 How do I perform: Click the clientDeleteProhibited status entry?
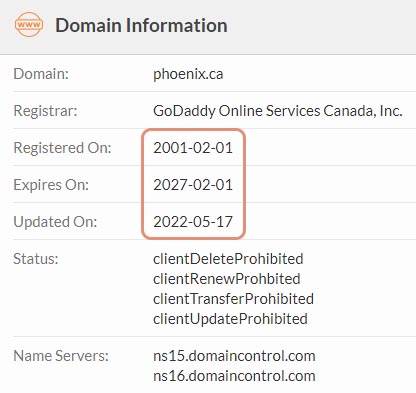(228, 259)
